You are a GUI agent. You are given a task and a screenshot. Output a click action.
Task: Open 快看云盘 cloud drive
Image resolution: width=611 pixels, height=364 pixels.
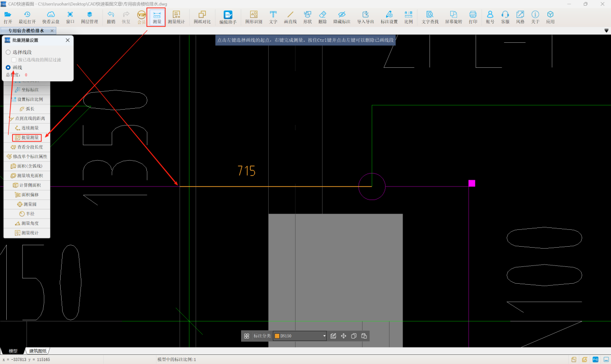pyautogui.click(x=51, y=17)
